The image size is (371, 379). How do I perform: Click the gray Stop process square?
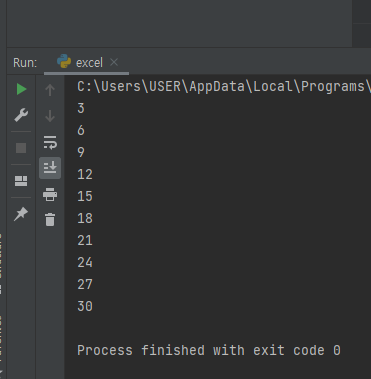pos(21,148)
